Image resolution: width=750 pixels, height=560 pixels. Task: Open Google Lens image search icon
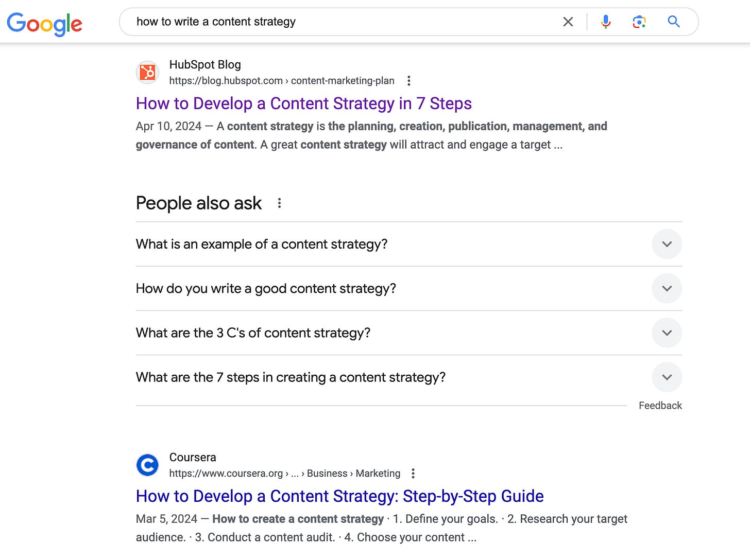[639, 22]
